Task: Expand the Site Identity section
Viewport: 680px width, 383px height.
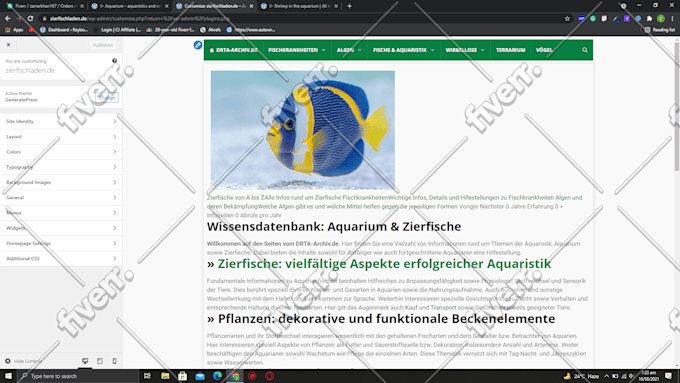Action: click(61, 121)
